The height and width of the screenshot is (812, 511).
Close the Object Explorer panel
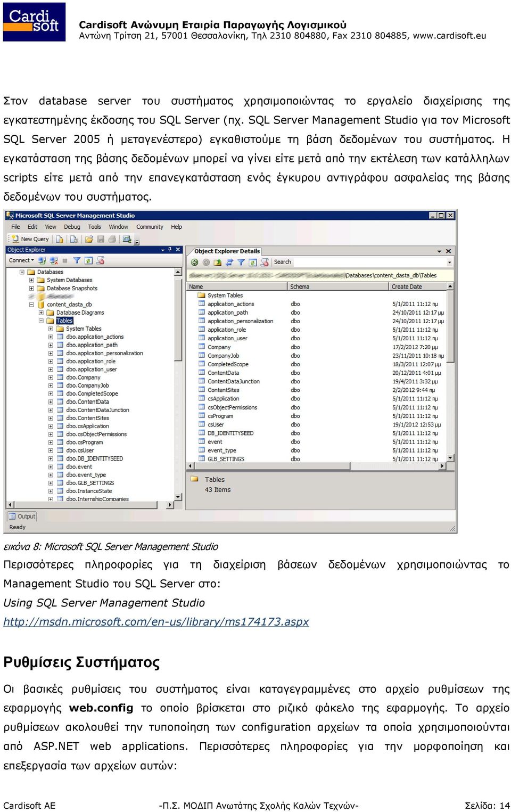click(178, 250)
